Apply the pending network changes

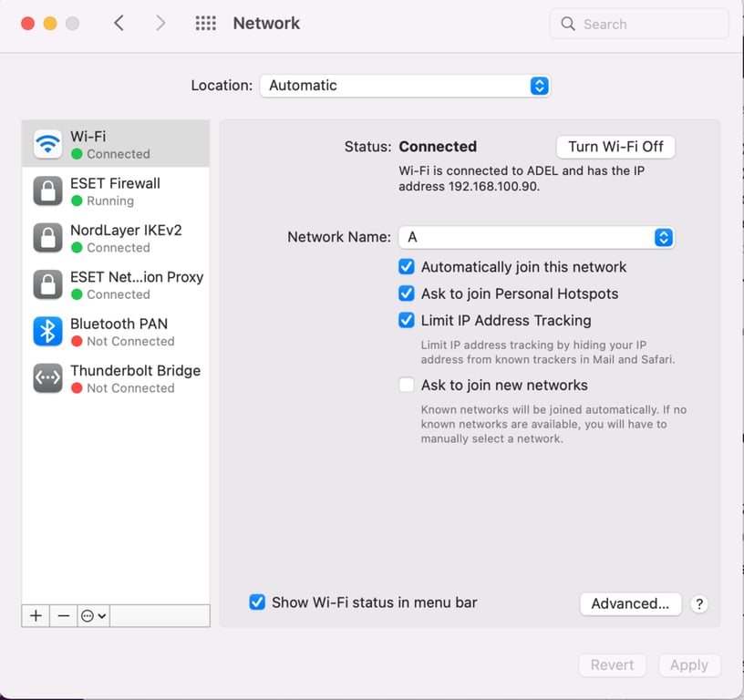(689, 664)
